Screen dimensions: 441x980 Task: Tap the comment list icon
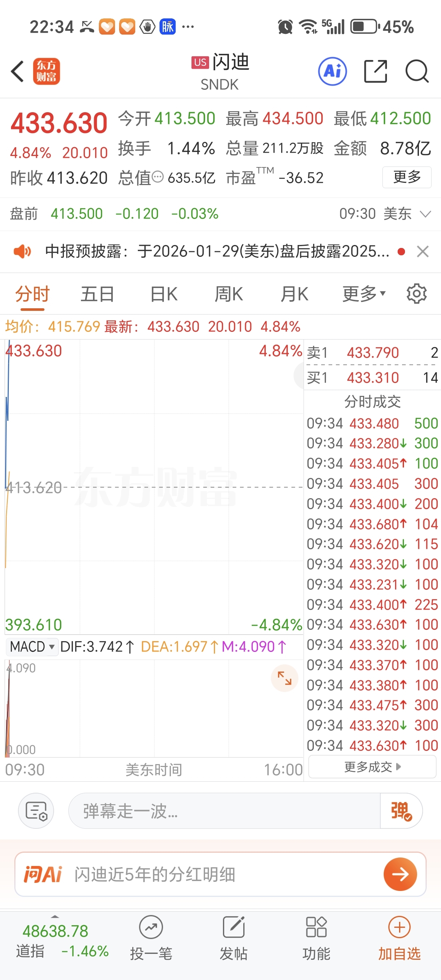[x=36, y=811]
